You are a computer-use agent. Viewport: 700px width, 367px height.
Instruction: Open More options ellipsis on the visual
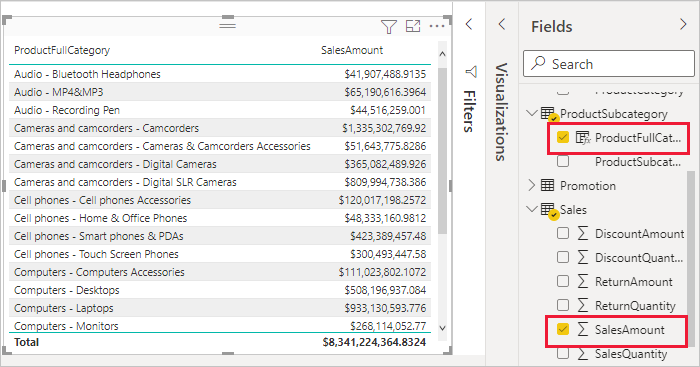437,26
